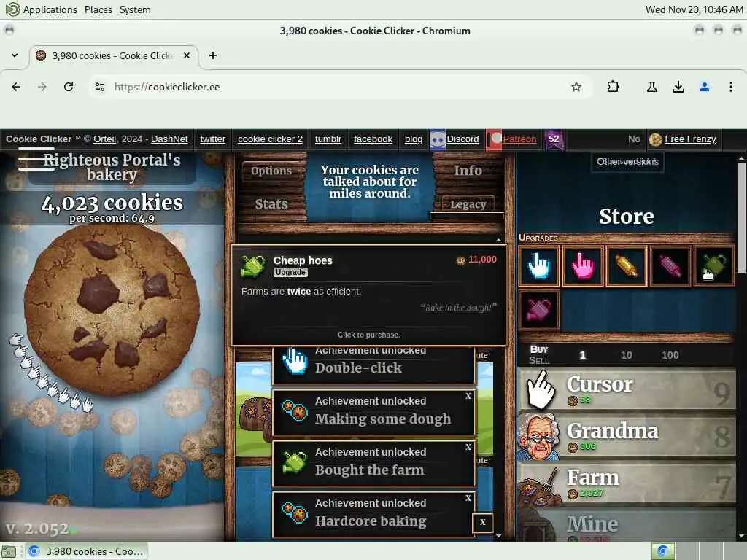Image resolution: width=747 pixels, height=560 pixels.
Task: Buy the dark pink rolling pin upgrade
Action: coord(670,265)
